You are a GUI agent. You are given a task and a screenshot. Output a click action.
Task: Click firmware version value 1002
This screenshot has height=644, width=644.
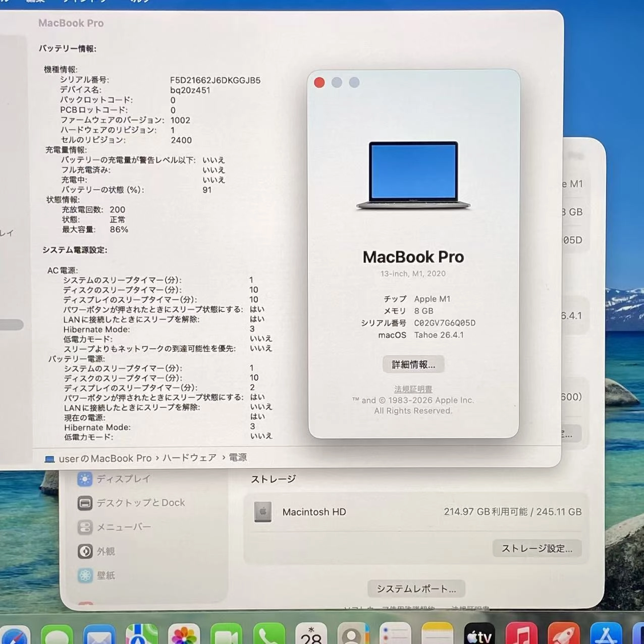coord(180,120)
